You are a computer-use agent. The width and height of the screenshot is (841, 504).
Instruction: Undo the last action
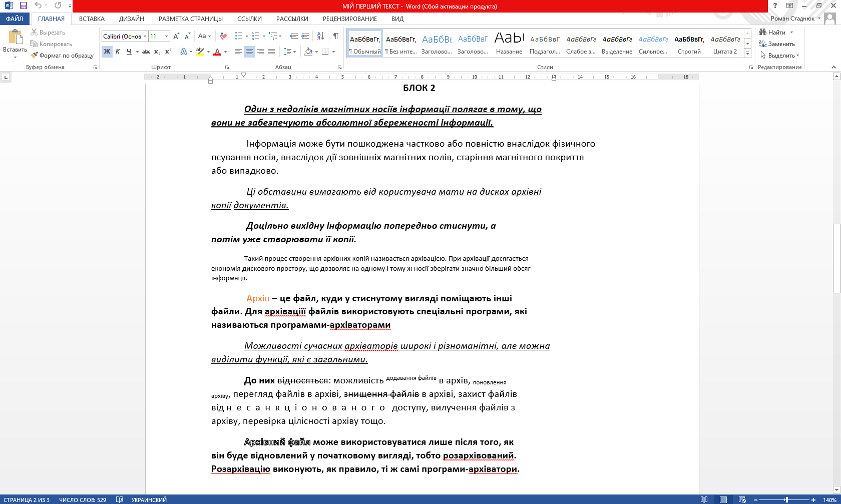38,6
